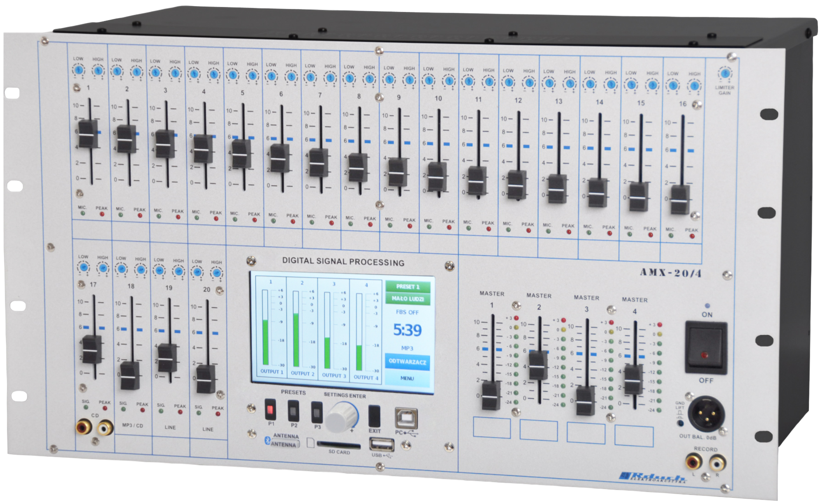Click the USB port under EXIT
The image size is (820, 504).
(x=381, y=444)
